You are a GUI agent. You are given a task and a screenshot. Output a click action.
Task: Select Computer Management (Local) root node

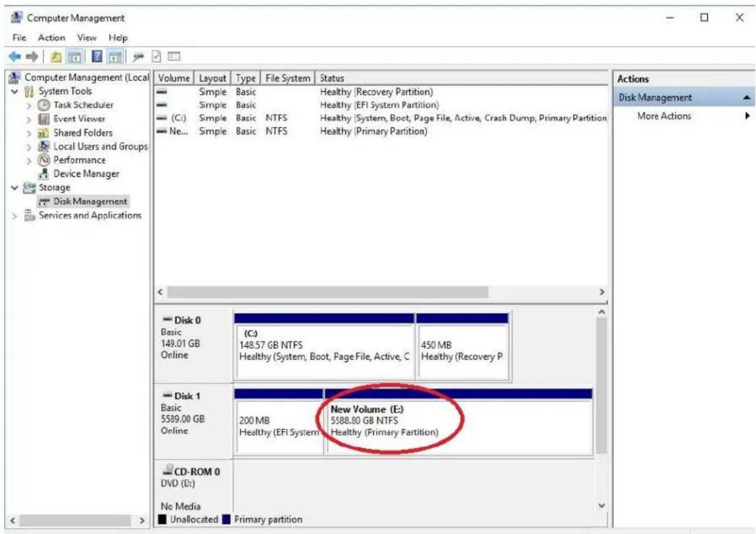pos(87,77)
